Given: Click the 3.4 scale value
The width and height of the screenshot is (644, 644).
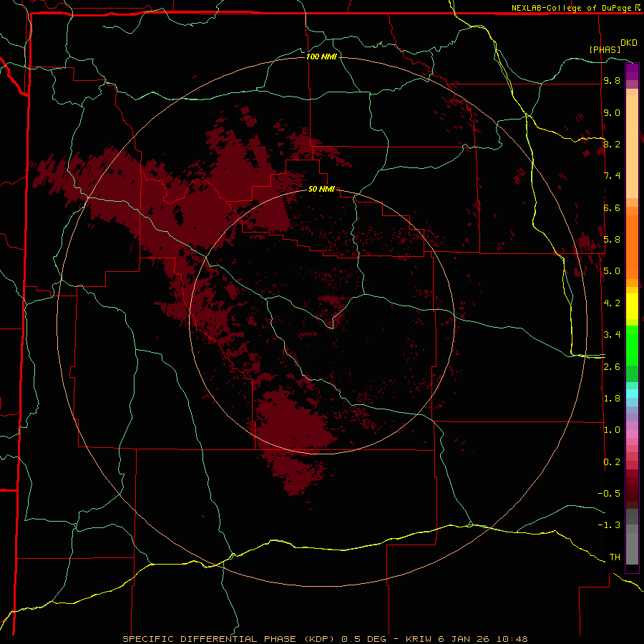Looking at the screenshot, I should click(612, 335).
